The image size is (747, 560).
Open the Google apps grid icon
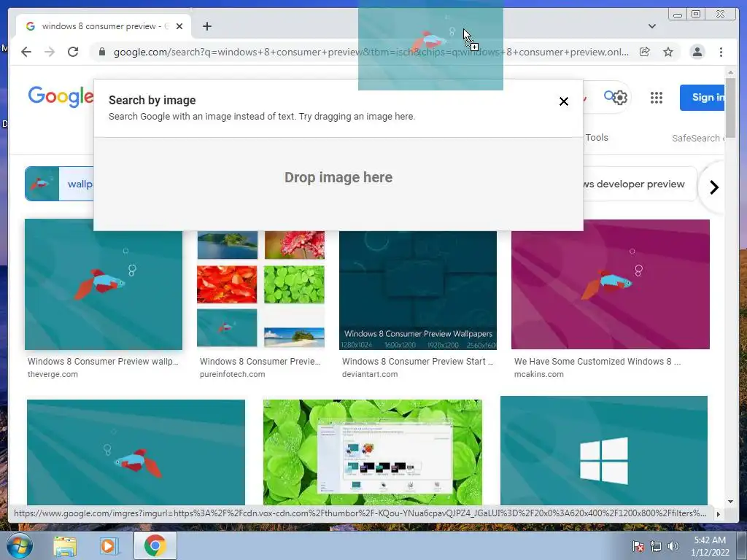tap(657, 98)
